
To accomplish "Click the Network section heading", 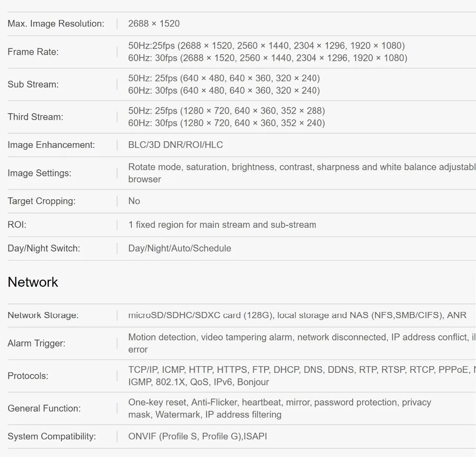I will click(x=33, y=282).
